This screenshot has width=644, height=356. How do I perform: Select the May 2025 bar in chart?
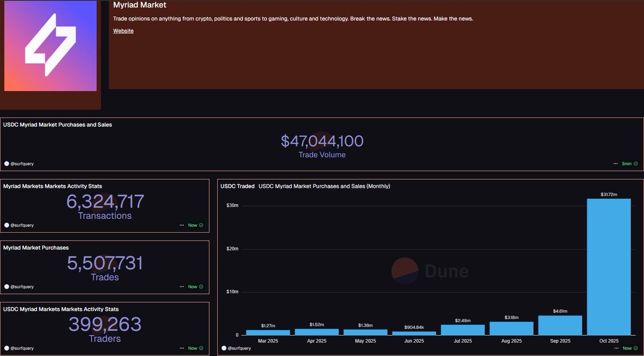(x=365, y=332)
